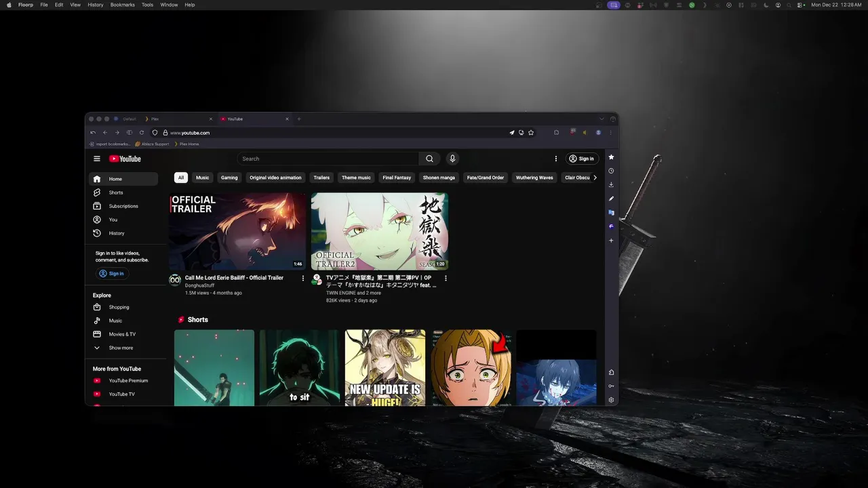
Task: Add a new panel with sidebar plus icon
Action: tap(611, 241)
